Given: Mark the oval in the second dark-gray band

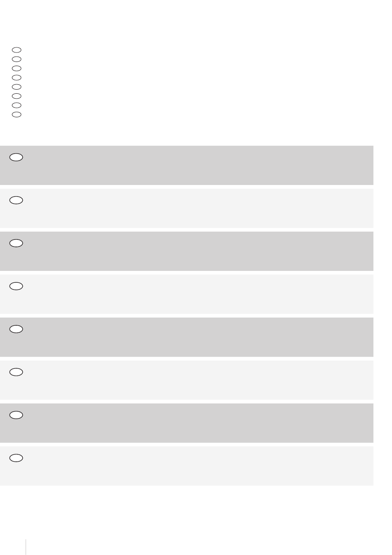Looking at the screenshot, I should click(x=16, y=243).
